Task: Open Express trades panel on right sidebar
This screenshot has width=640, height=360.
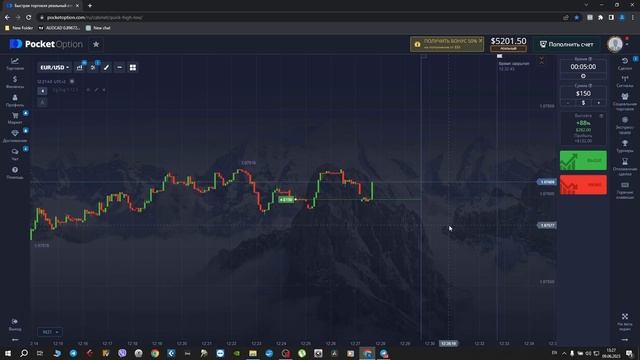Action: click(625, 125)
